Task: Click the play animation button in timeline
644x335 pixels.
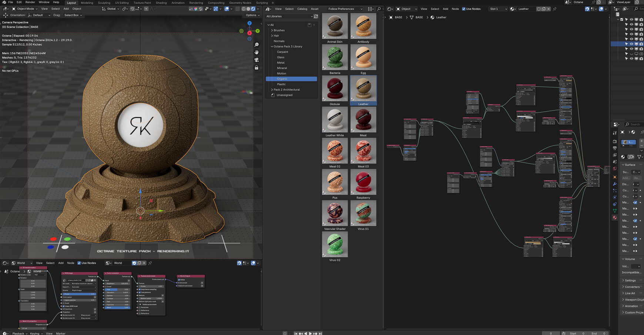Action: tap(310, 334)
